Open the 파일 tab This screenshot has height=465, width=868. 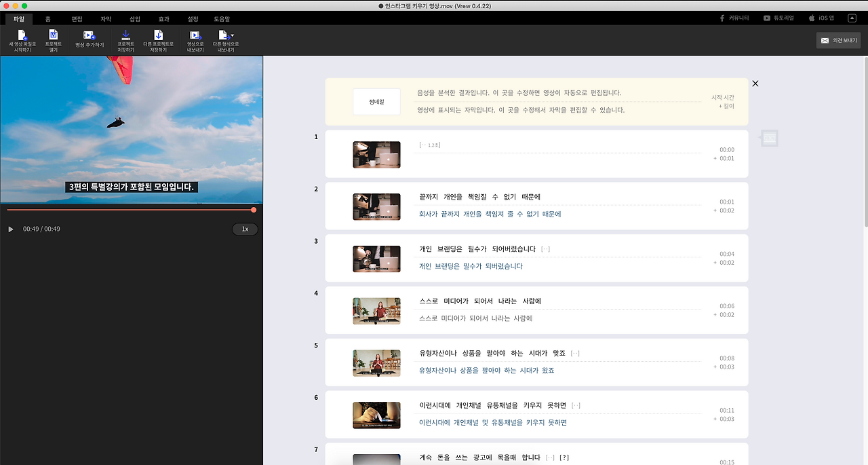click(19, 19)
